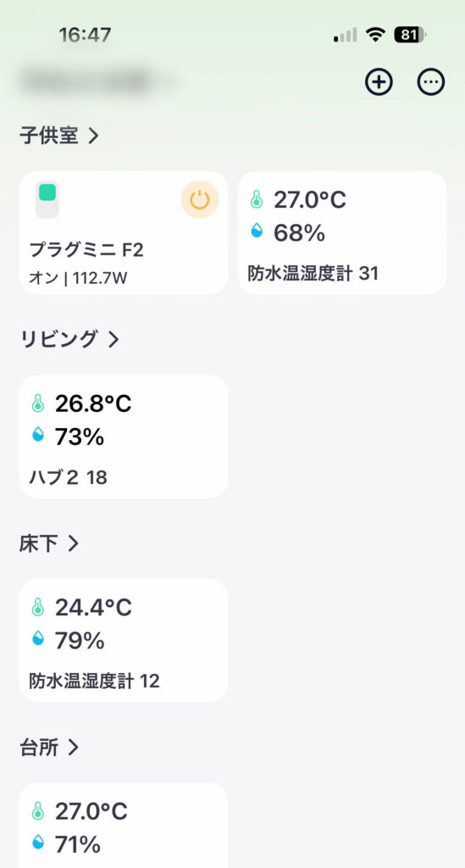Tap the thermometer icon on the ハブ2 18 card
Screen dimensions: 465x868
[x=37, y=403]
